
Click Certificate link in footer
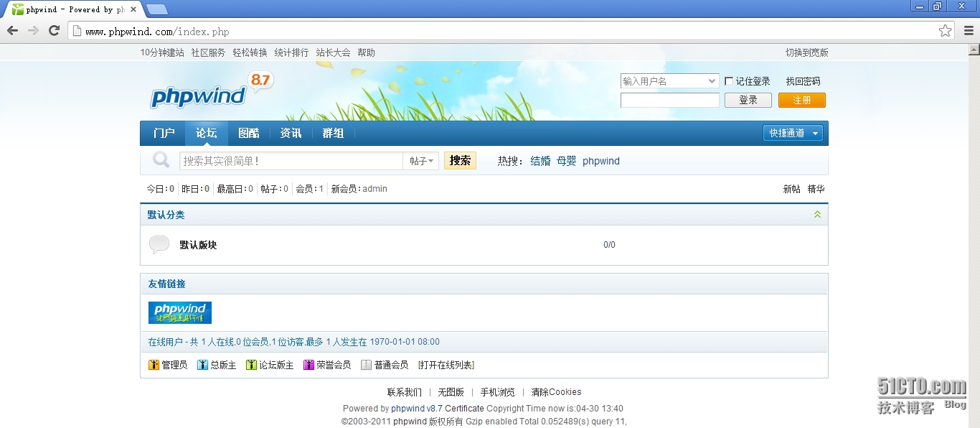point(464,409)
